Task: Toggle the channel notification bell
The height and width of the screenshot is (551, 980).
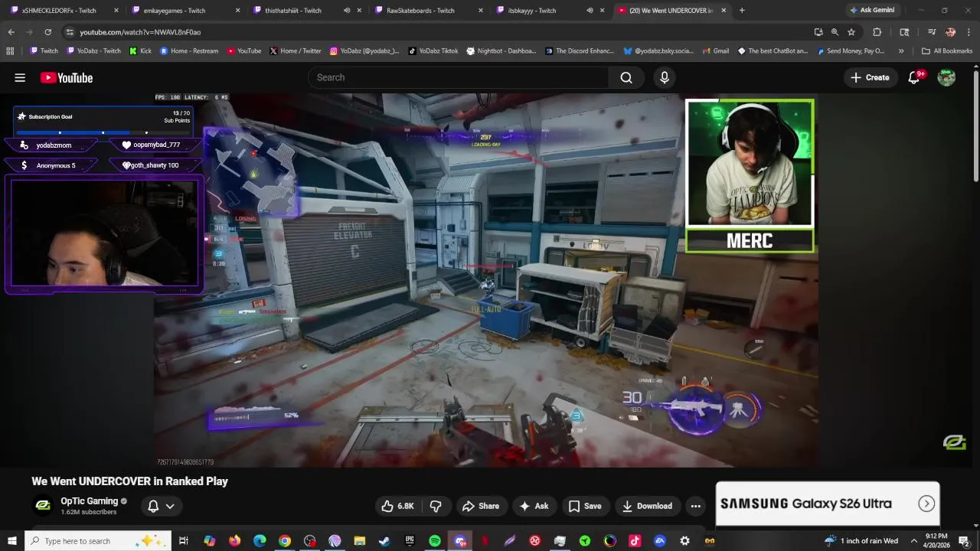Action: click(153, 506)
